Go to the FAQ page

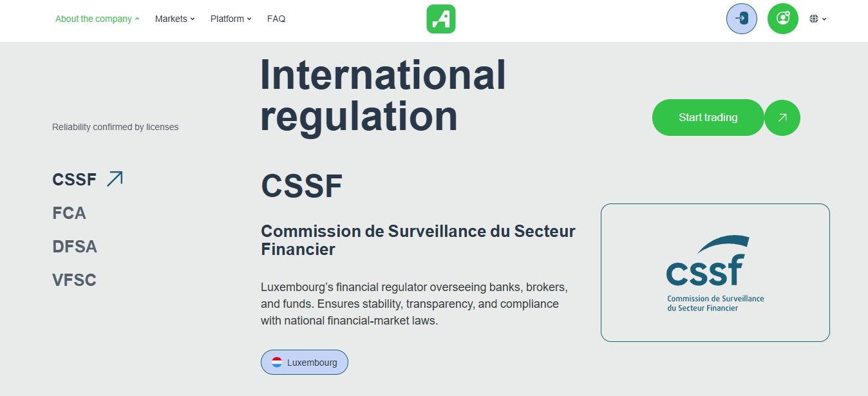point(276,19)
